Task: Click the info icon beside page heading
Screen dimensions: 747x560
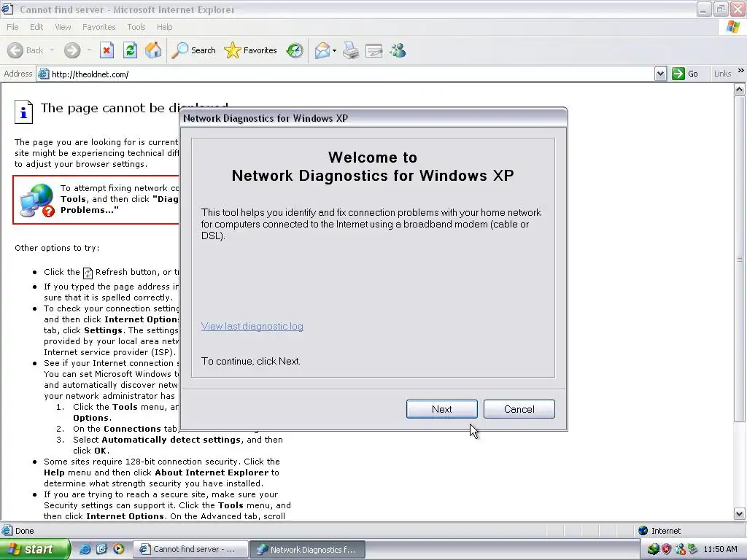Action: point(23,112)
